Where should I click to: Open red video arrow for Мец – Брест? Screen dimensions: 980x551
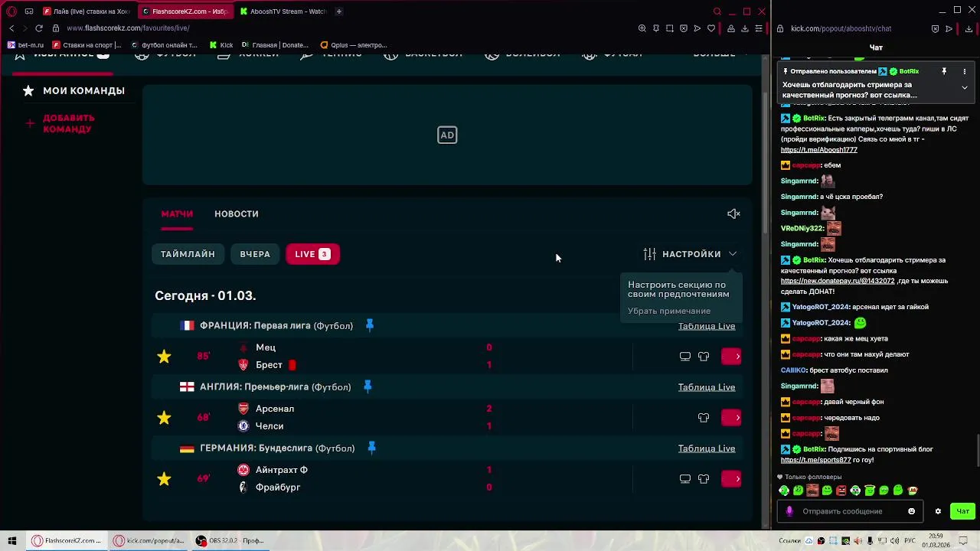731,357
